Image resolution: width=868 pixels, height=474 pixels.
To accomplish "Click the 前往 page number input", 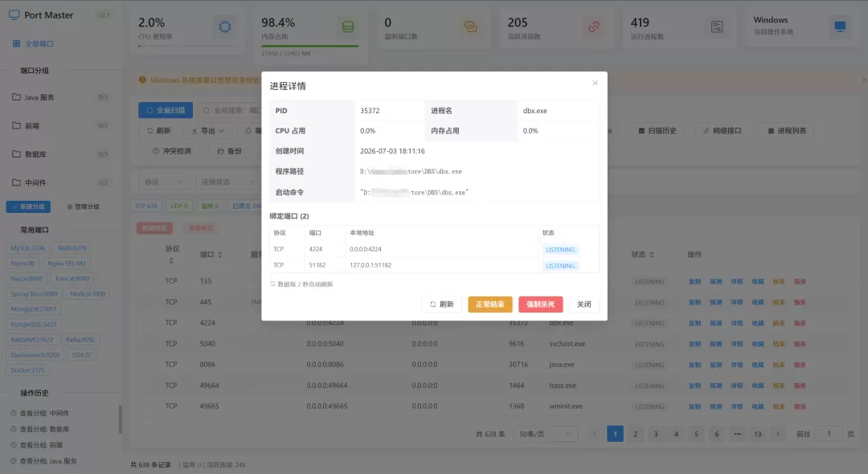I will click(x=829, y=434).
